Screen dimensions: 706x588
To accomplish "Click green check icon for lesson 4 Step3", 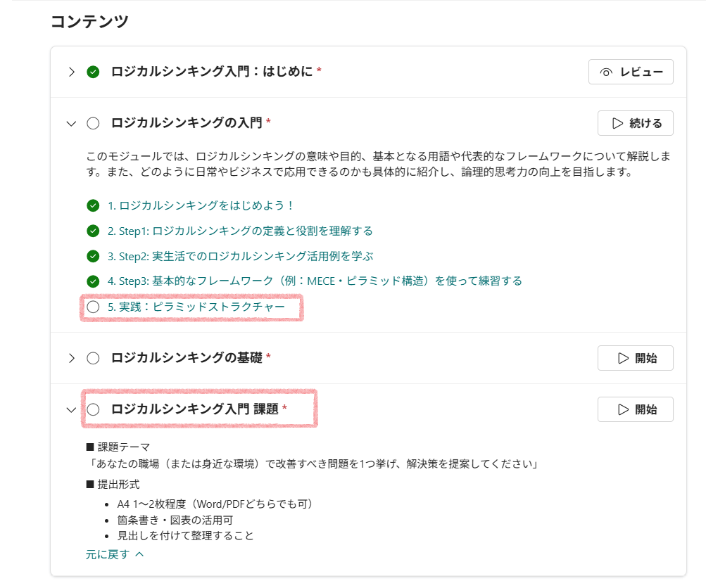I will (93, 281).
